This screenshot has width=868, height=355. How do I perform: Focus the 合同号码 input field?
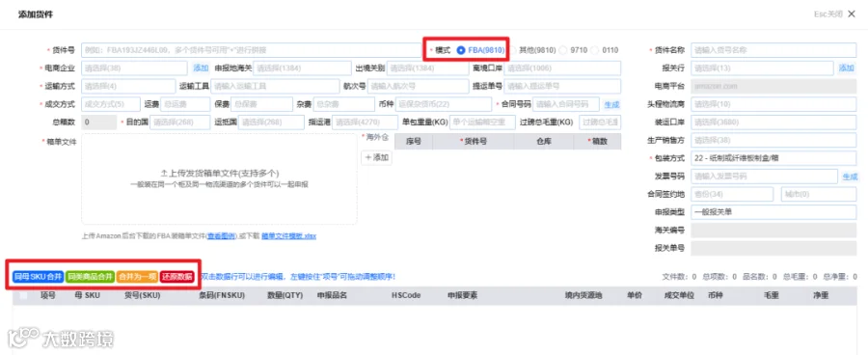point(566,104)
